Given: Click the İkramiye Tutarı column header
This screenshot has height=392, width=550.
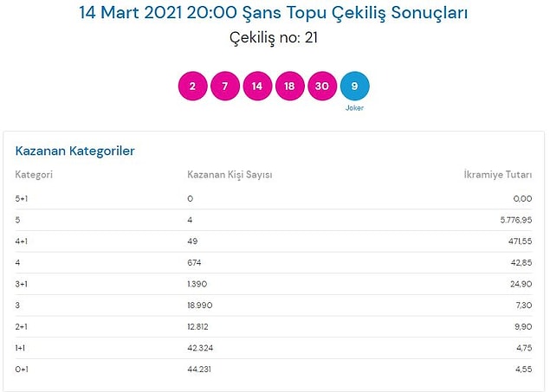Looking at the screenshot, I should [x=498, y=175].
